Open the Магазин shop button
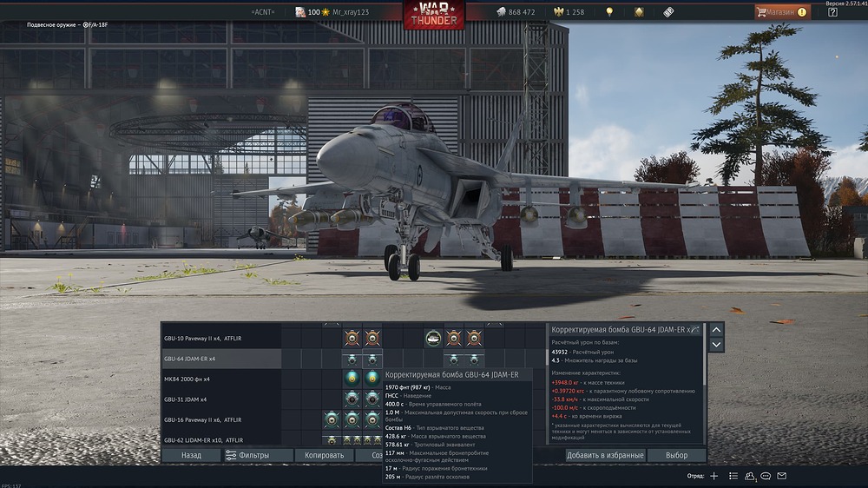Image resolution: width=868 pixels, height=488 pixels. coord(783,11)
